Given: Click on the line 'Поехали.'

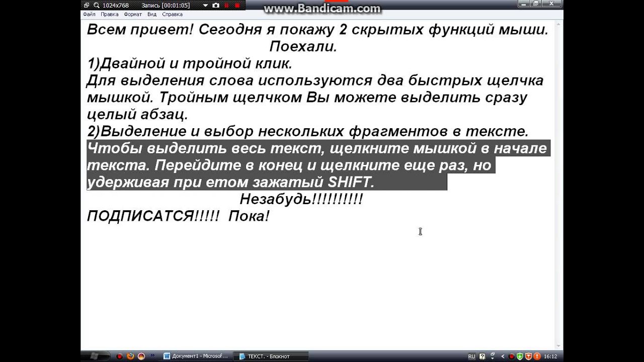Looking at the screenshot, I should click(303, 47).
